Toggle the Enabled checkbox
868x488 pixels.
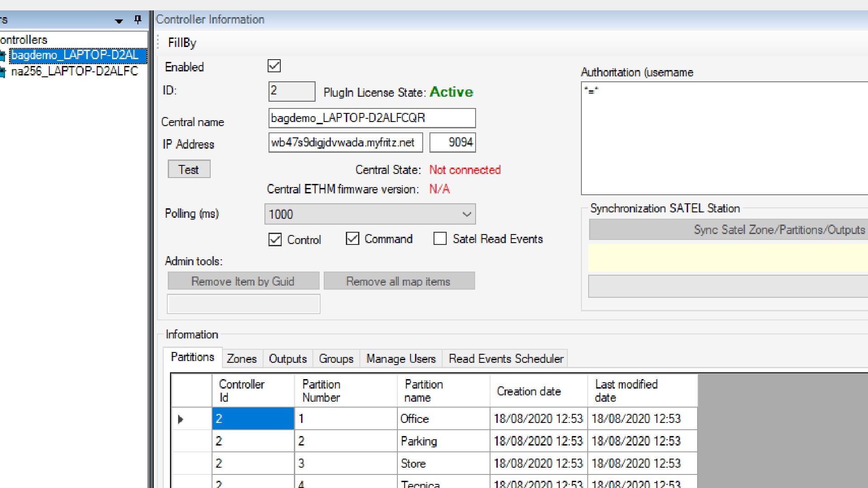(x=274, y=66)
